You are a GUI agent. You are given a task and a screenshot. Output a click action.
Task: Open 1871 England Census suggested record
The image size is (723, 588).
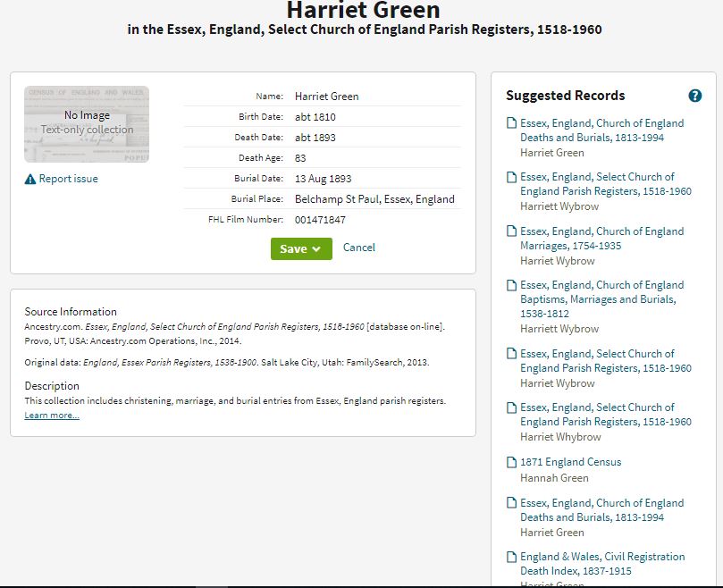tap(570, 462)
